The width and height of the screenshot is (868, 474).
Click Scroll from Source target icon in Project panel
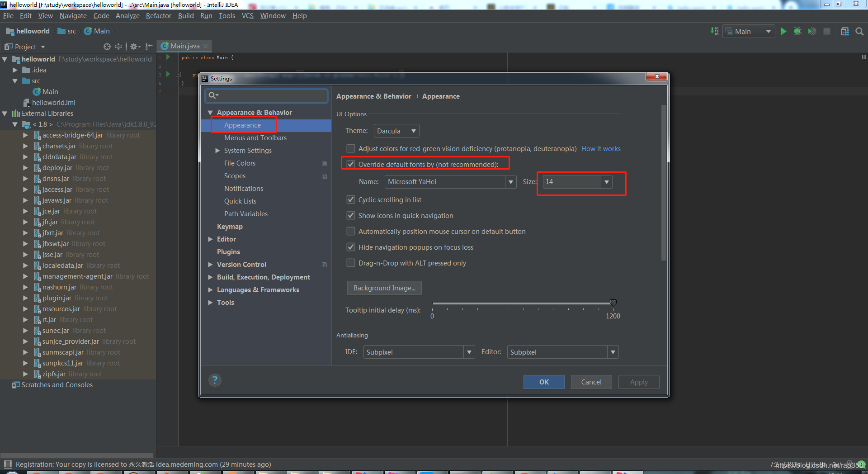pyautogui.click(x=107, y=47)
